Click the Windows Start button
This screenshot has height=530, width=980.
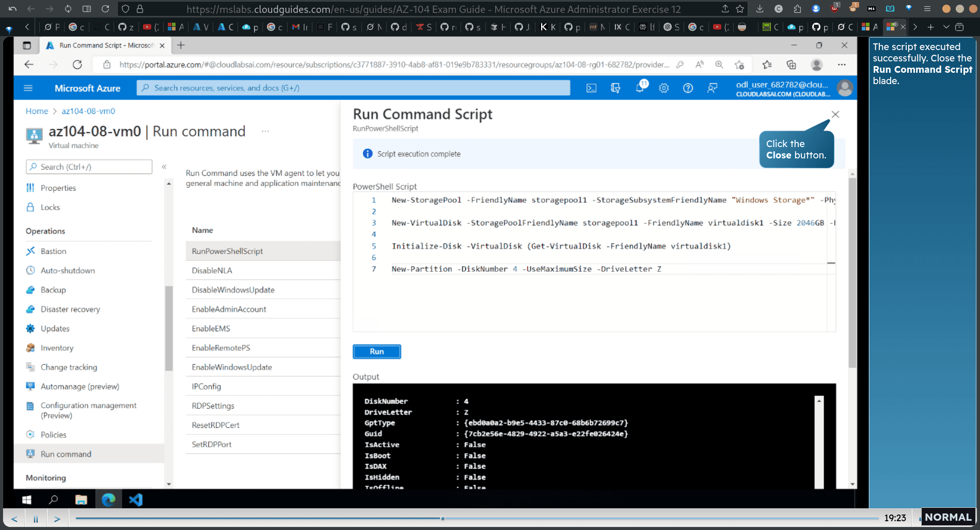[x=27, y=500]
